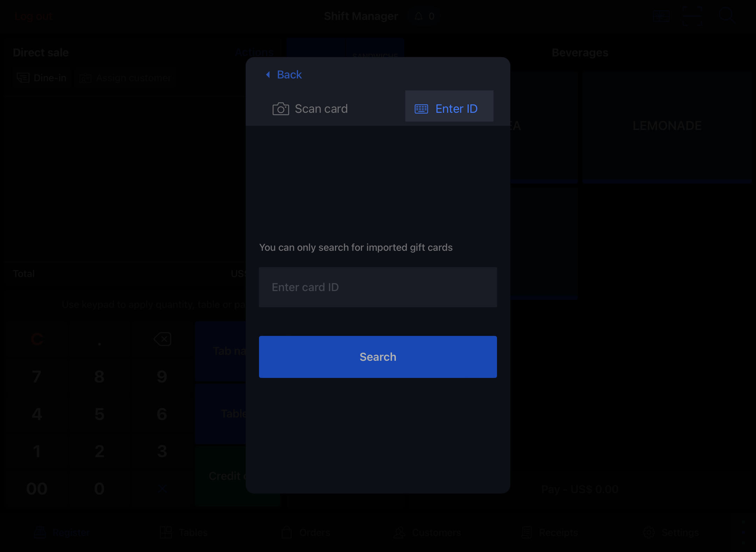Click the gift card icon in header

point(661,16)
